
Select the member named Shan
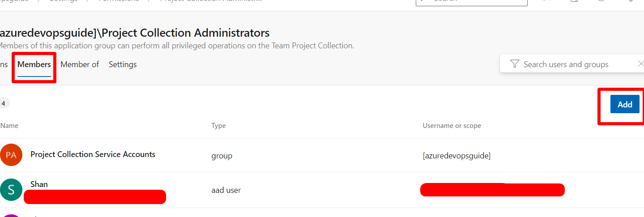tap(39, 184)
